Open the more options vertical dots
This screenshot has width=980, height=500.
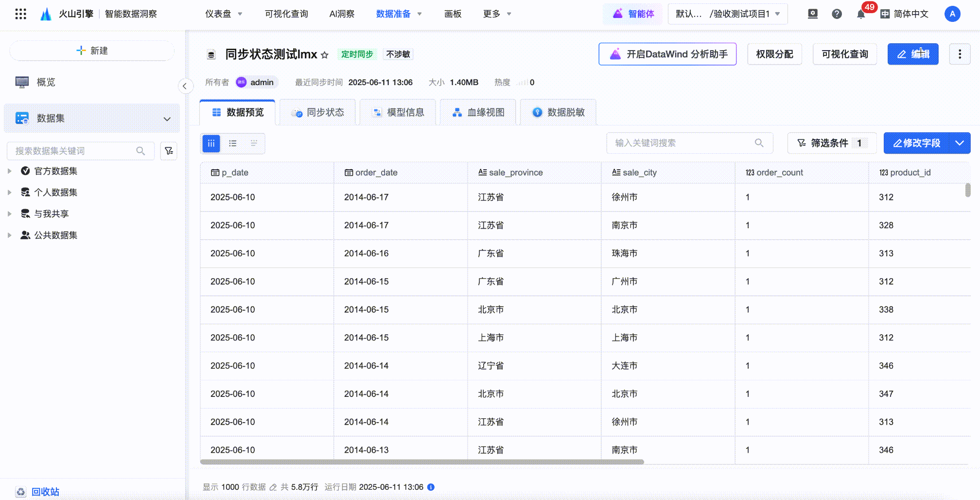tap(960, 54)
